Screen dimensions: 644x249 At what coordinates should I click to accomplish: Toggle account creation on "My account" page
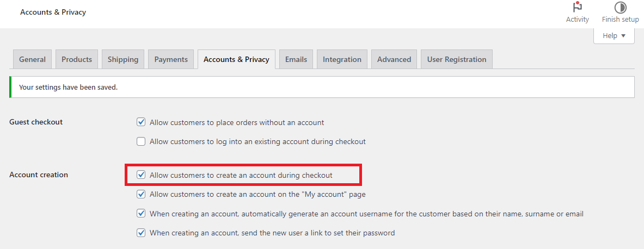(141, 194)
